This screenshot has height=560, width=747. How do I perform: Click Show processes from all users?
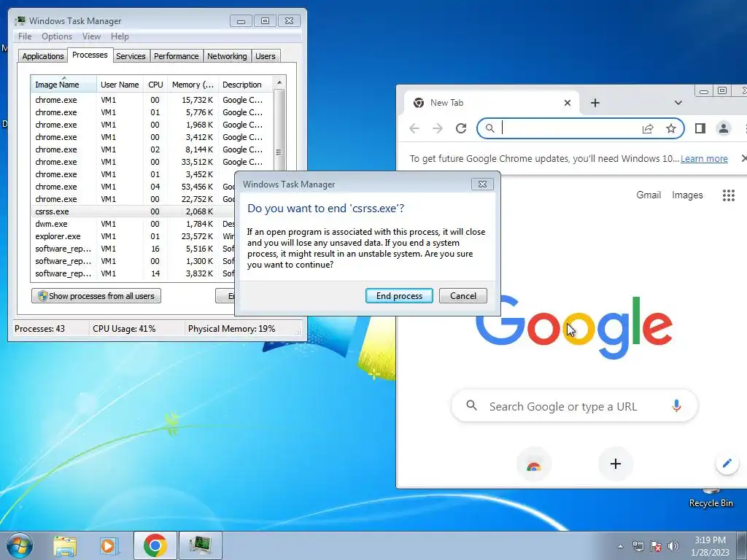click(96, 296)
